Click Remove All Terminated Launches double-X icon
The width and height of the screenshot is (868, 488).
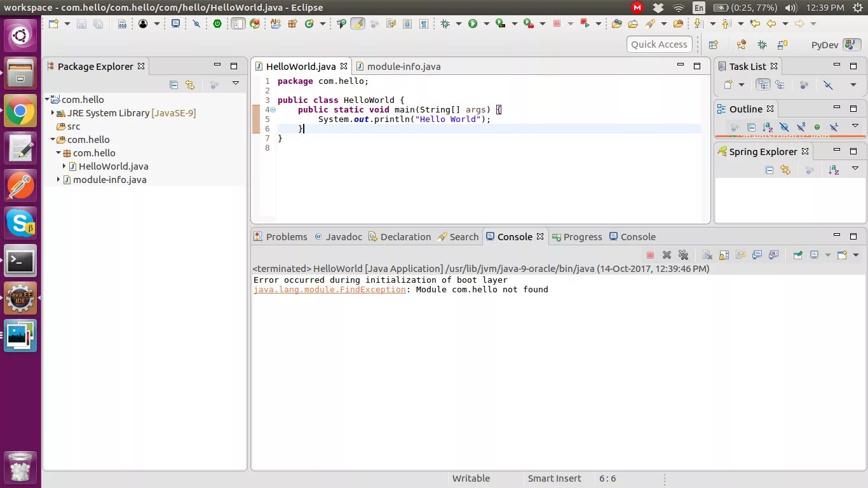[683, 255]
